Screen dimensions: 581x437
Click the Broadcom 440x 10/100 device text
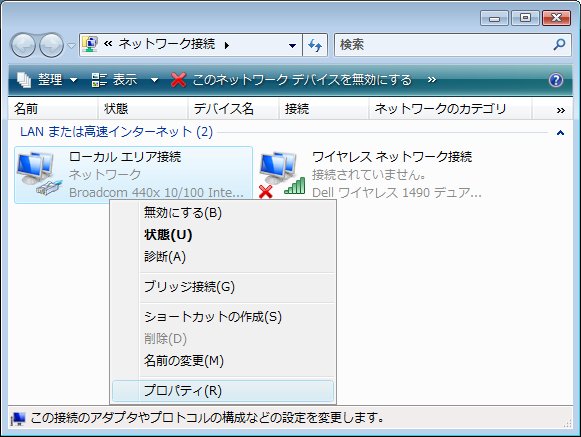pos(156,192)
